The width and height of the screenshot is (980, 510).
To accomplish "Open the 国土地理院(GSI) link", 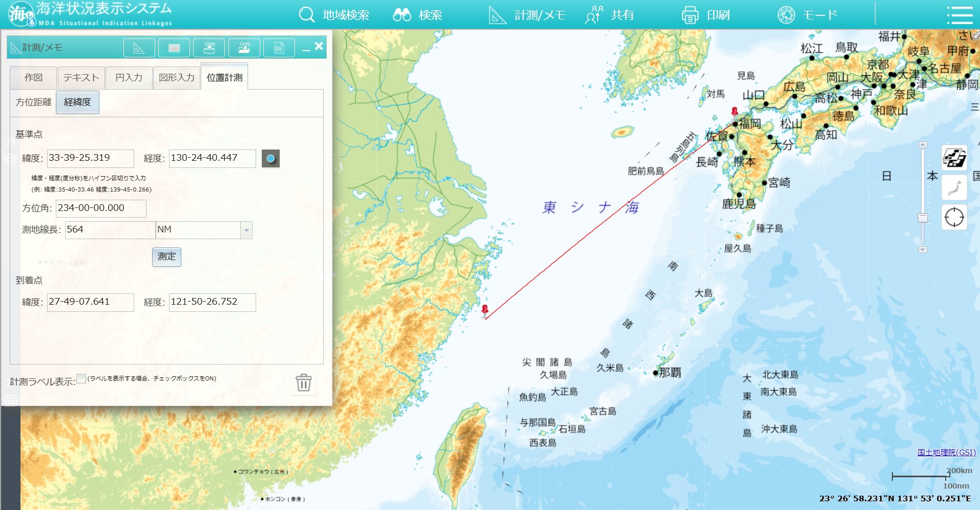I will tap(946, 453).
